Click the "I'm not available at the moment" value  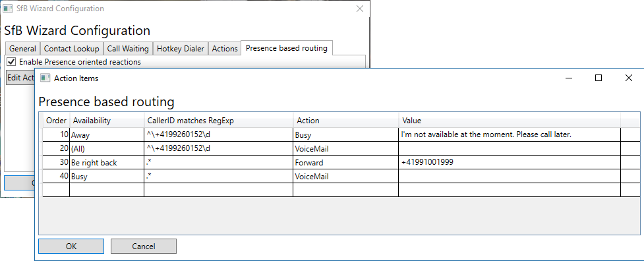coord(510,134)
